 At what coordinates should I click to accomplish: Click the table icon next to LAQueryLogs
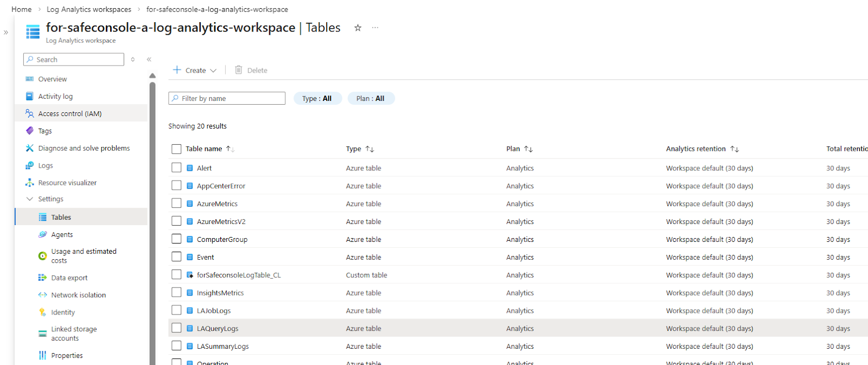pos(190,329)
